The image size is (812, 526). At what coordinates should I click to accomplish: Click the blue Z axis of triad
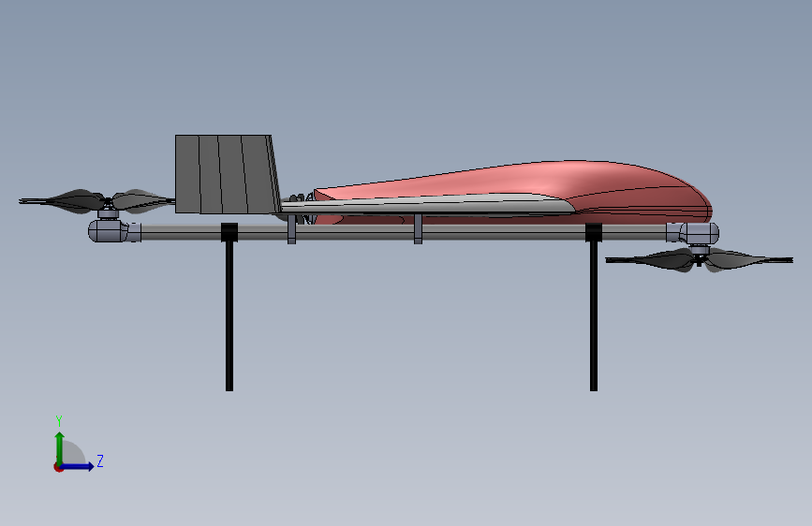pyautogui.click(x=78, y=466)
